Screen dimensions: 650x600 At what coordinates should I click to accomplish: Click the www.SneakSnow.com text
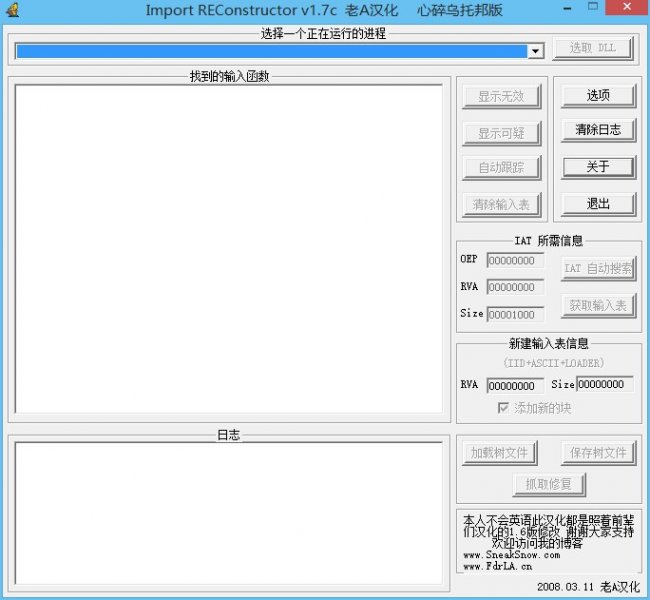coord(512,555)
